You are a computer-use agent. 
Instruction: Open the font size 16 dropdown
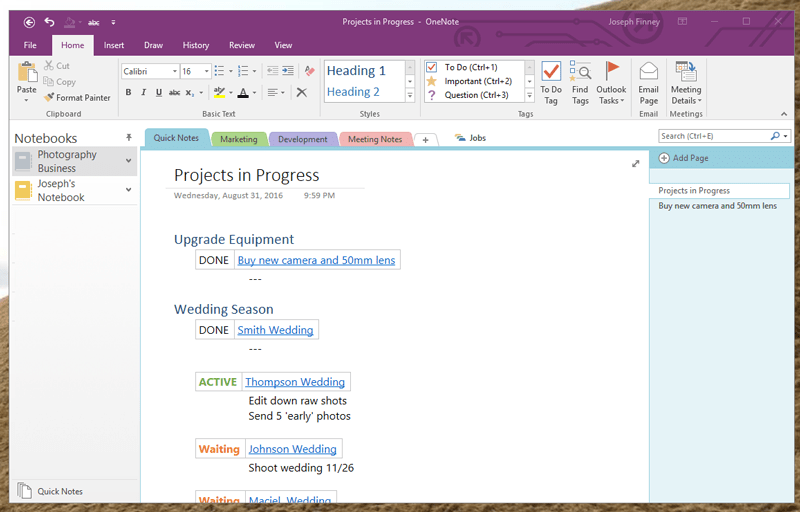[x=207, y=71]
